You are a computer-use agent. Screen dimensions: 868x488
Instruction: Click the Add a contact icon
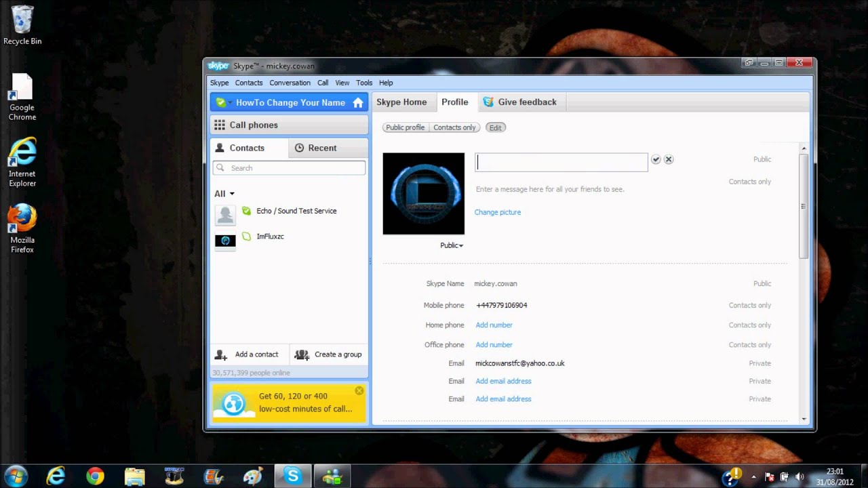[x=221, y=354]
